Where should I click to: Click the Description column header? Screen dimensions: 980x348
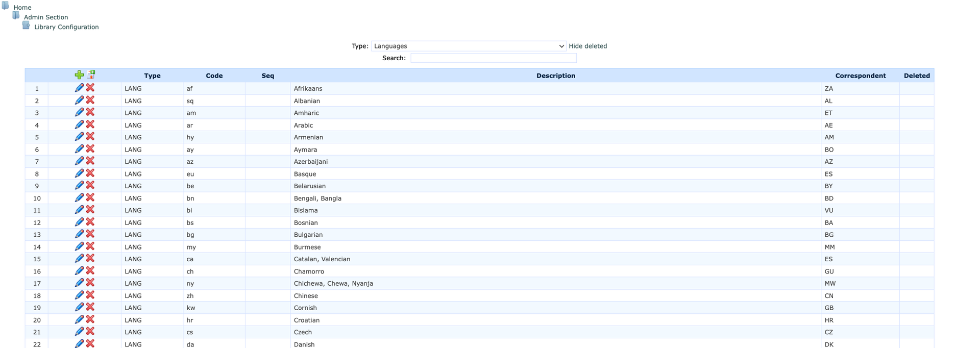[x=555, y=76]
